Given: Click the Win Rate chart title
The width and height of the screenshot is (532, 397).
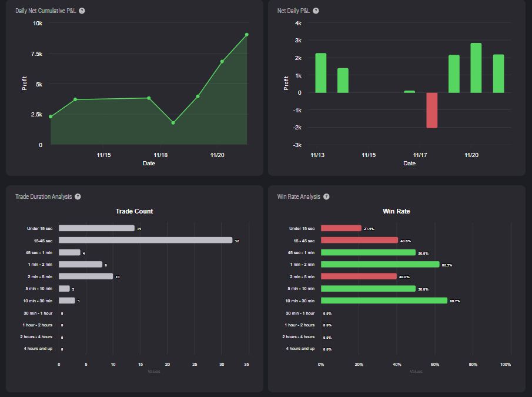Looking at the screenshot, I should click(396, 211).
